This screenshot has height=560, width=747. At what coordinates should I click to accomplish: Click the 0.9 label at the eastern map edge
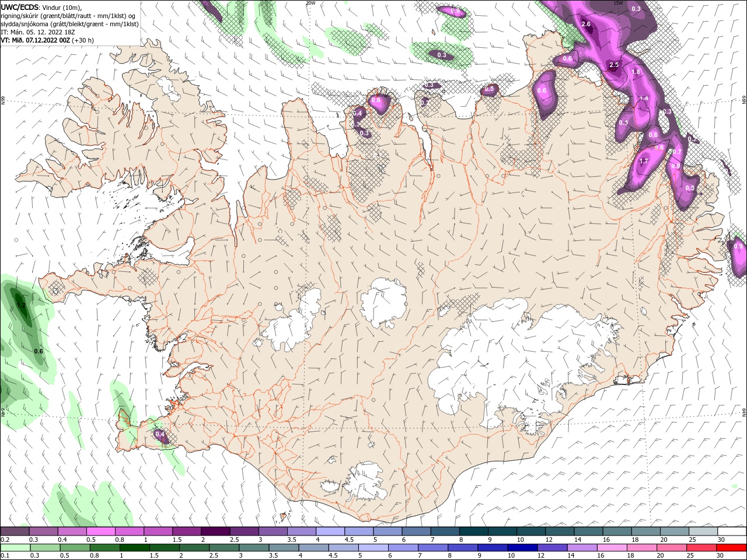738,247
